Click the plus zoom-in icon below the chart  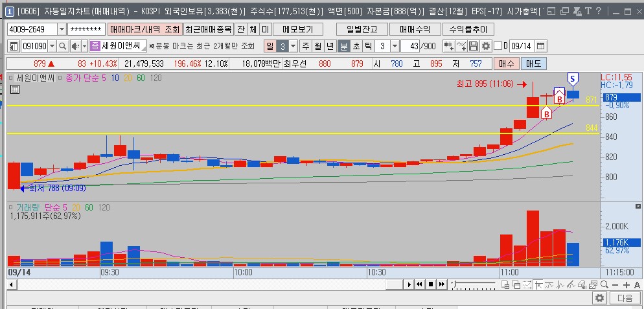tap(627, 285)
